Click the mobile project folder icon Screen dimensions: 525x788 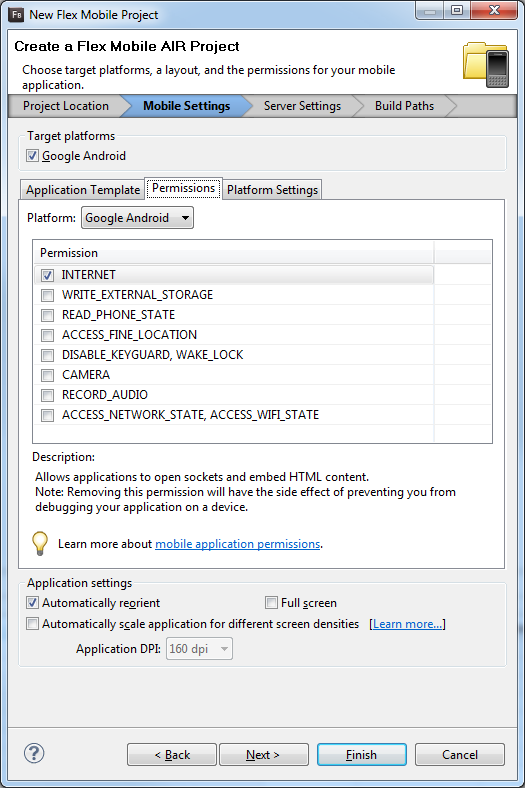(x=486, y=65)
